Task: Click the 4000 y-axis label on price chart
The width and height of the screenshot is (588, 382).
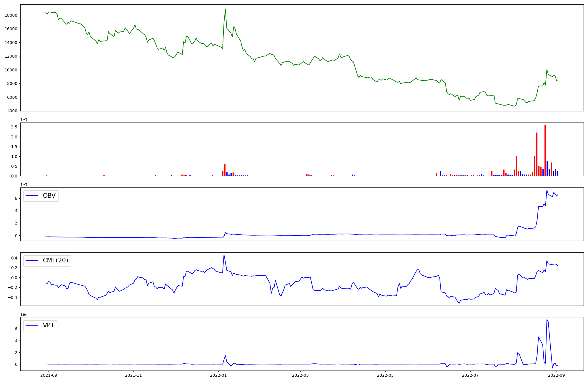Action: coord(13,111)
